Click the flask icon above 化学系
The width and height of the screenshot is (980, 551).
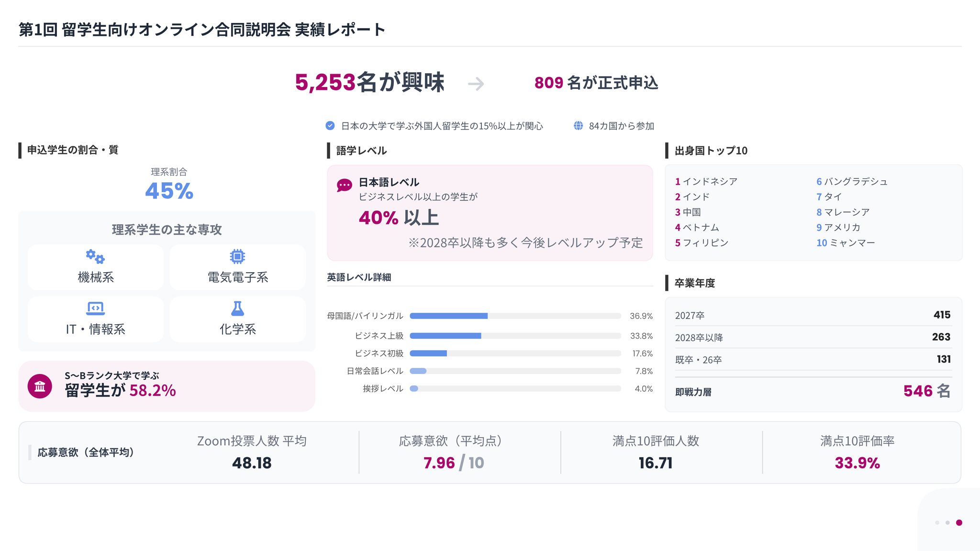coord(237,309)
